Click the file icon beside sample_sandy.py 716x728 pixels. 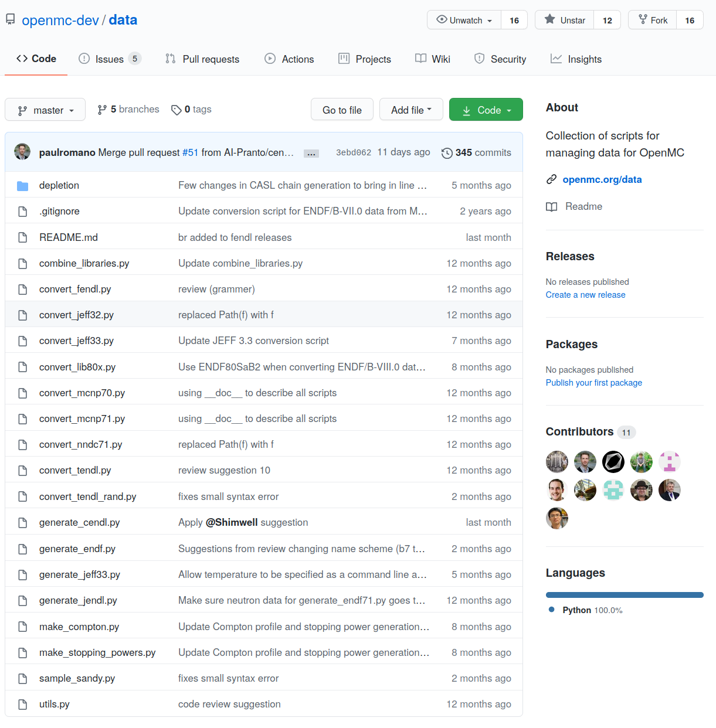(22, 679)
